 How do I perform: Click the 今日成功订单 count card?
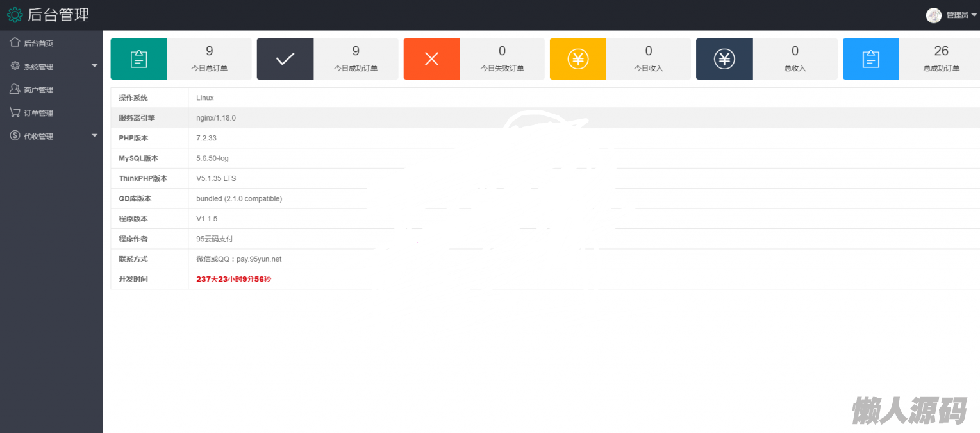356,59
